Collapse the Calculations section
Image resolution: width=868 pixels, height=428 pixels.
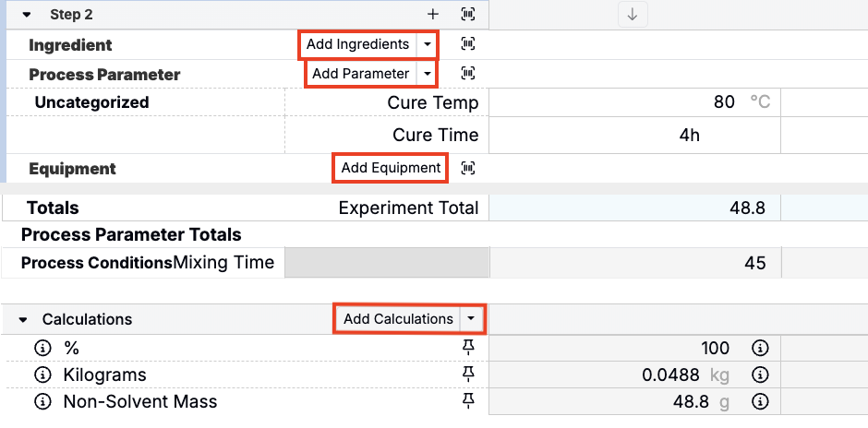pyautogui.click(x=23, y=319)
